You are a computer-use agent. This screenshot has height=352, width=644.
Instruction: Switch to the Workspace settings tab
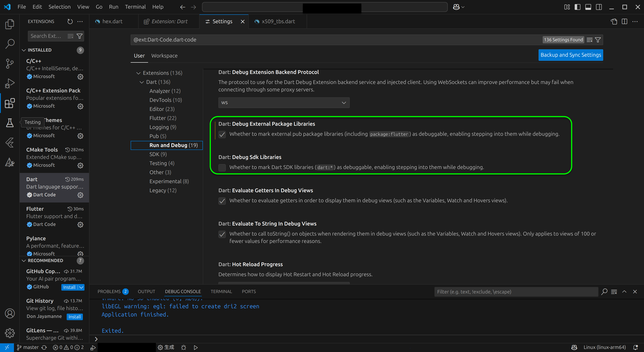[164, 56]
